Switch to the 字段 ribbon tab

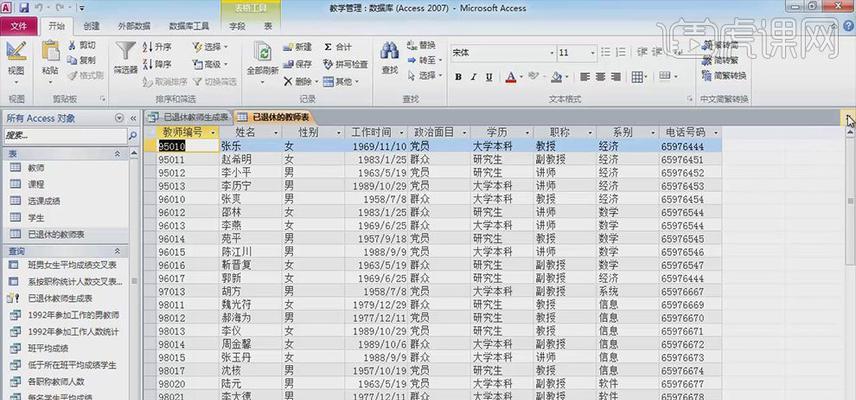(x=237, y=26)
